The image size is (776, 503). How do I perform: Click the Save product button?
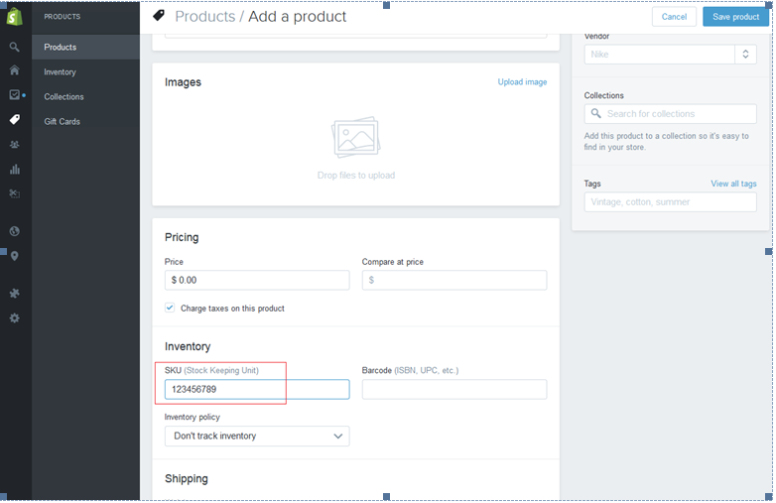pyautogui.click(x=735, y=17)
